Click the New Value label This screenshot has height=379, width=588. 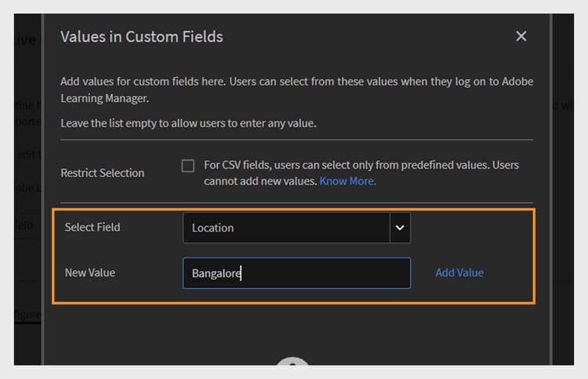[x=90, y=273]
